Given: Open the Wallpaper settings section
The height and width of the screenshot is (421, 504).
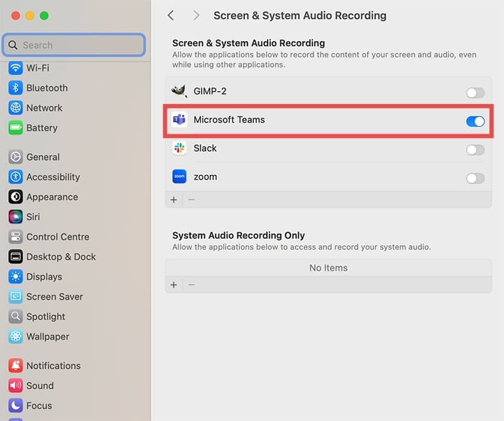Looking at the screenshot, I should 48,337.
